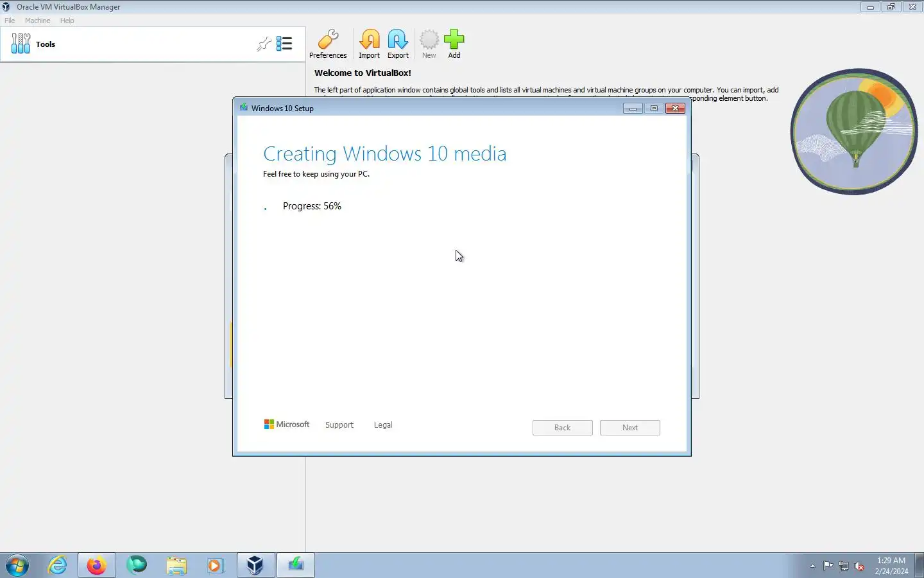Open Windows Media Player from taskbar

point(215,565)
